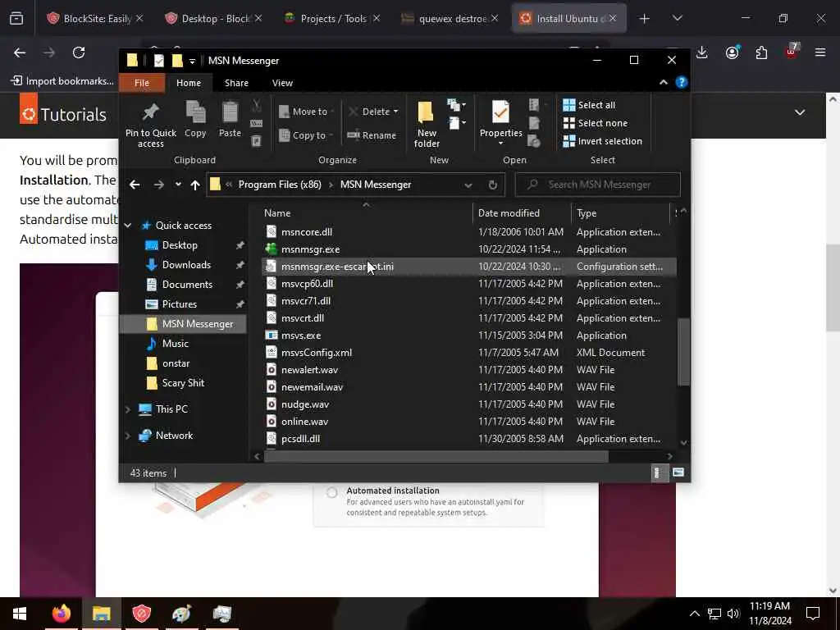Click the file list vertical scrollbar thumb
Screen dimensions: 840x630
[683, 352]
